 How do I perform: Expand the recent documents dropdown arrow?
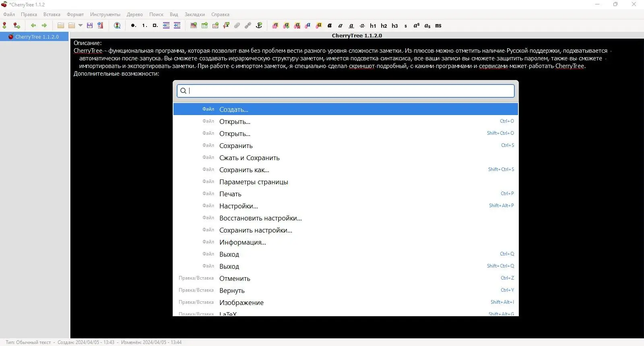click(x=80, y=25)
